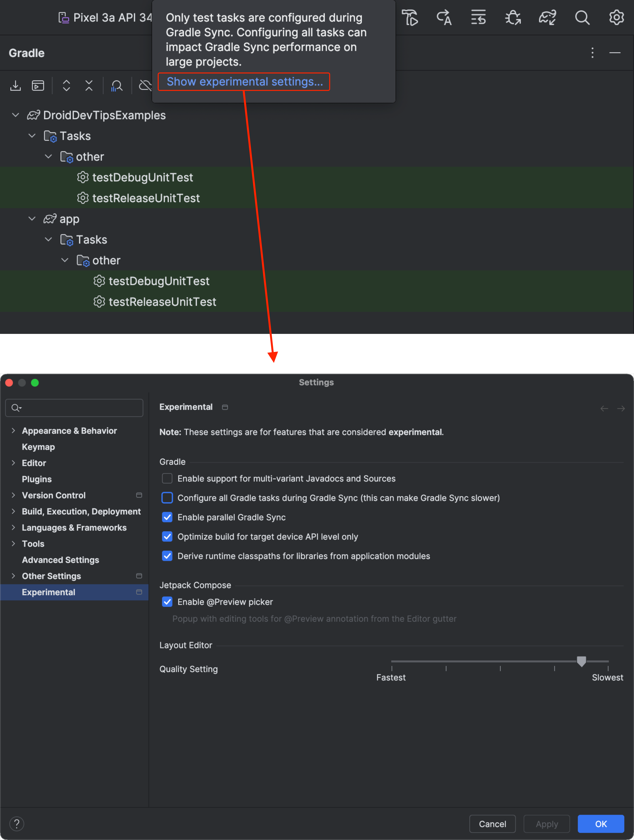Open the Plugins settings page

pyautogui.click(x=37, y=479)
